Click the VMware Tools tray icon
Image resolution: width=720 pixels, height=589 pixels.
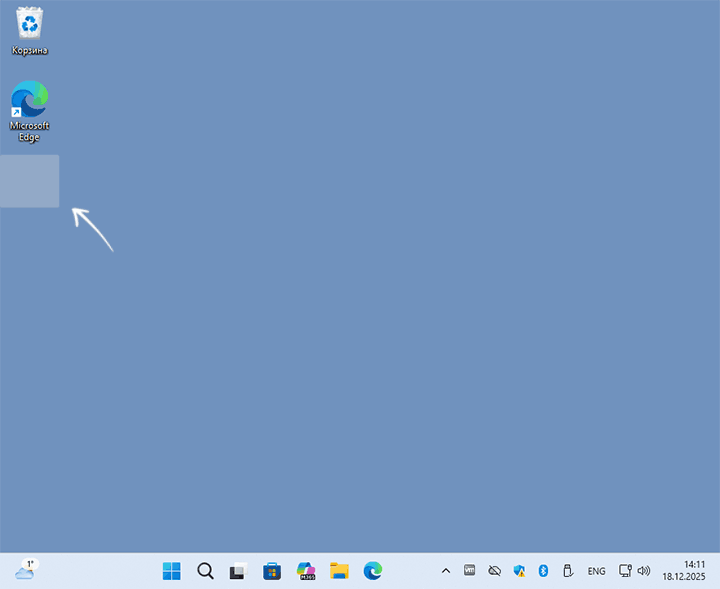pos(470,571)
